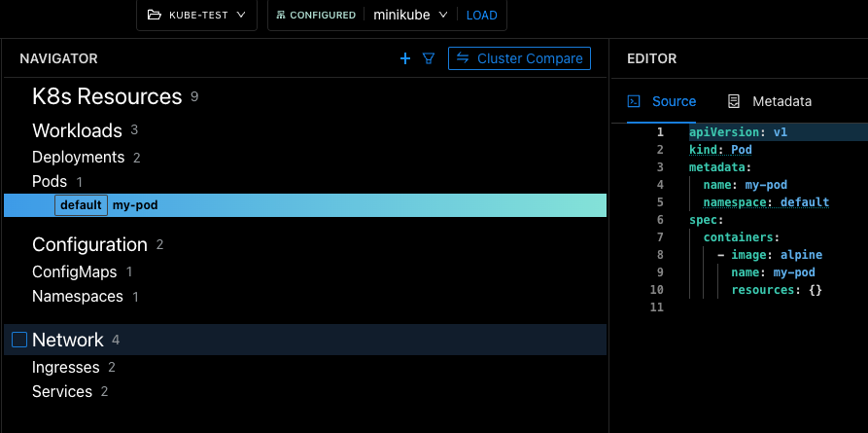Click the default namespace tag on my-pod
Image resolution: width=868 pixels, height=433 pixels.
coord(81,205)
